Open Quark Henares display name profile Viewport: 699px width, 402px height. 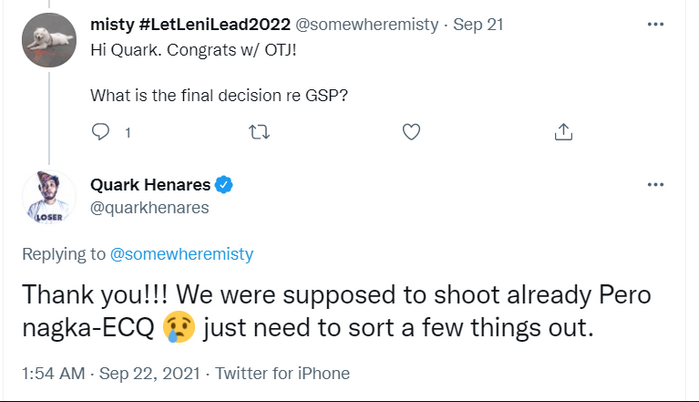(148, 185)
